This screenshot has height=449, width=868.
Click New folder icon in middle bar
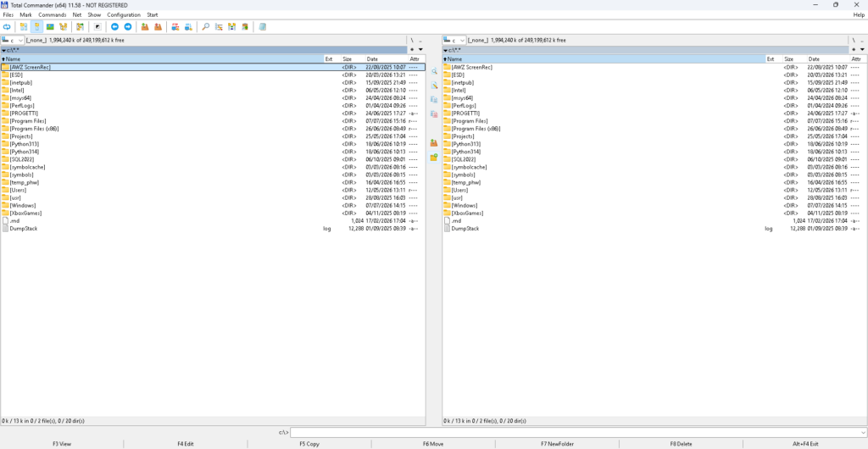pyautogui.click(x=435, y=157)
